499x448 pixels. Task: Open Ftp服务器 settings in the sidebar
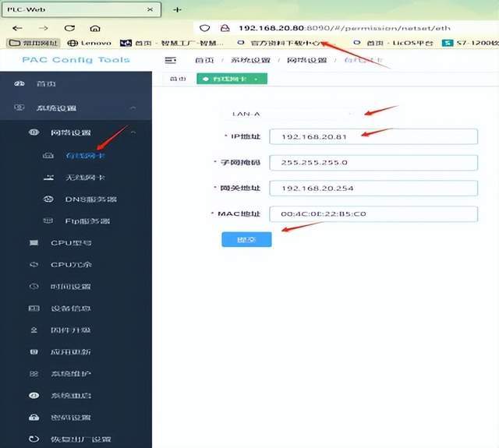[87, 221]
